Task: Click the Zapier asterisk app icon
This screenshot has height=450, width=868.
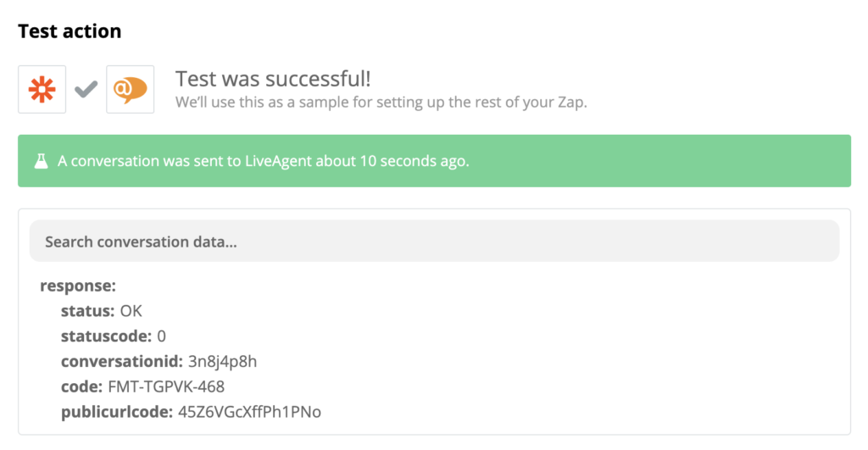Action: (42, 89)
